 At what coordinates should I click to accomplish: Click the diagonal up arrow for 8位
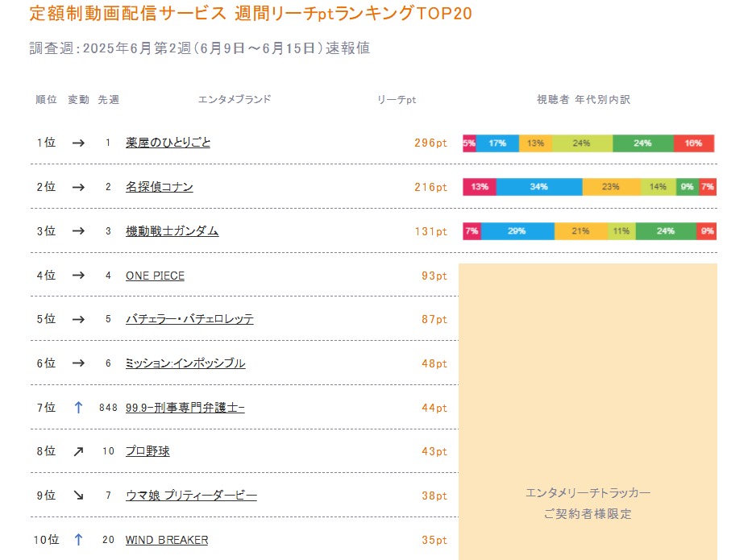click(x=78, y=451)
